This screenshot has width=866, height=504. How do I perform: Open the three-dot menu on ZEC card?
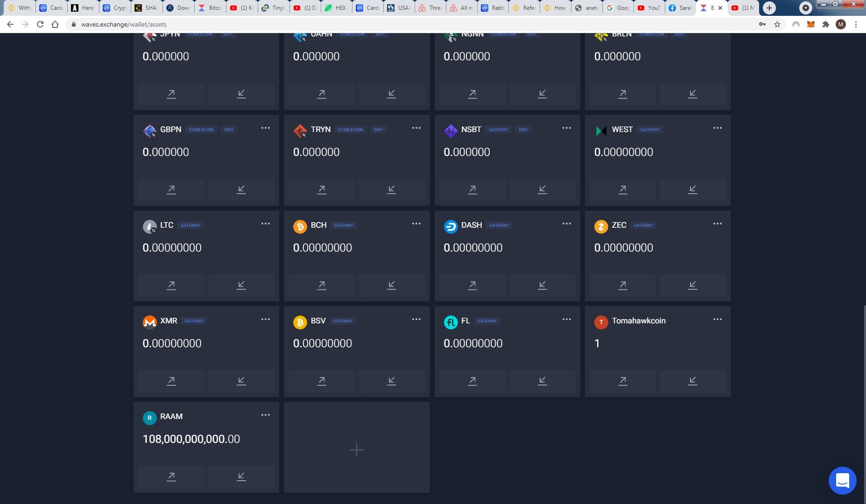click(x=718, y=224)
